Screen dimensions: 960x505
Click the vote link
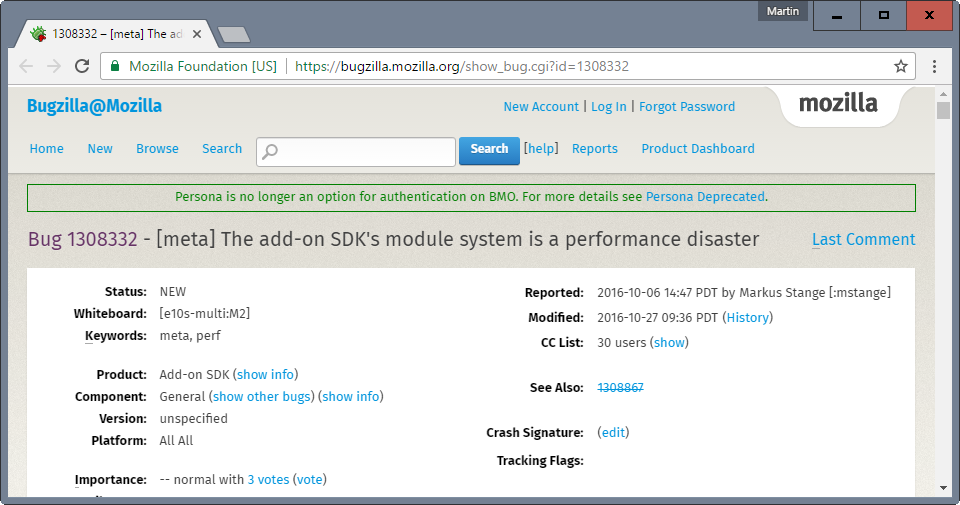pyautogui.click(x=309, y=480)
